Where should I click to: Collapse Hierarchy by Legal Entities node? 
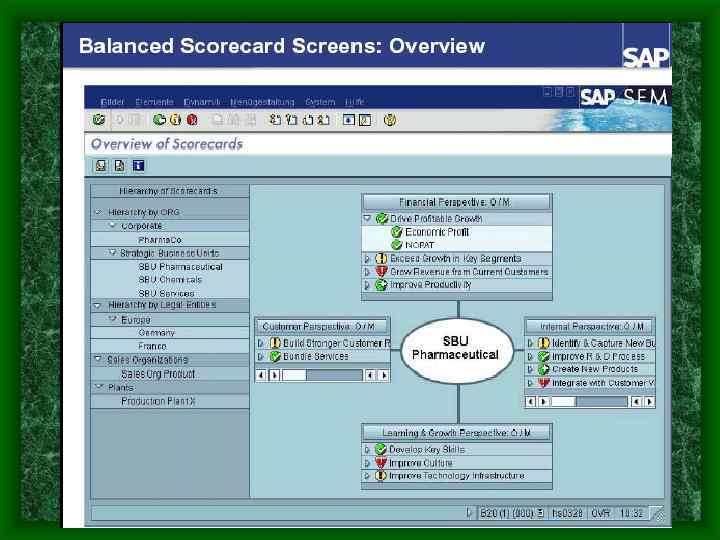pos(97,305)
